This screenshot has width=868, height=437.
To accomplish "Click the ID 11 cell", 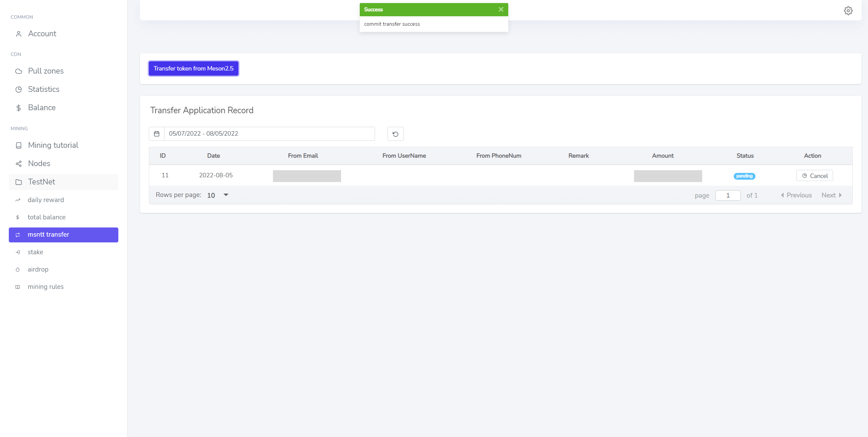I will click(165, 175).
